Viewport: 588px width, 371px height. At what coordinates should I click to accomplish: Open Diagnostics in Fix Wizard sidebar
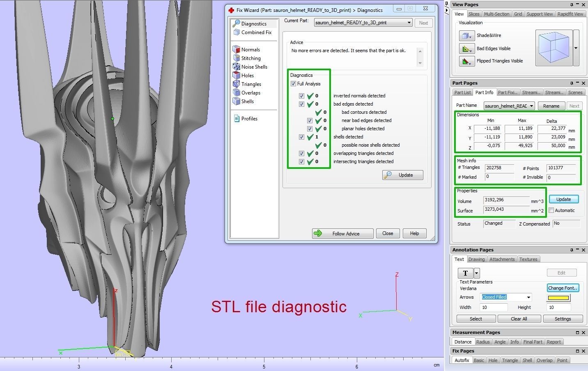(253, 24)
